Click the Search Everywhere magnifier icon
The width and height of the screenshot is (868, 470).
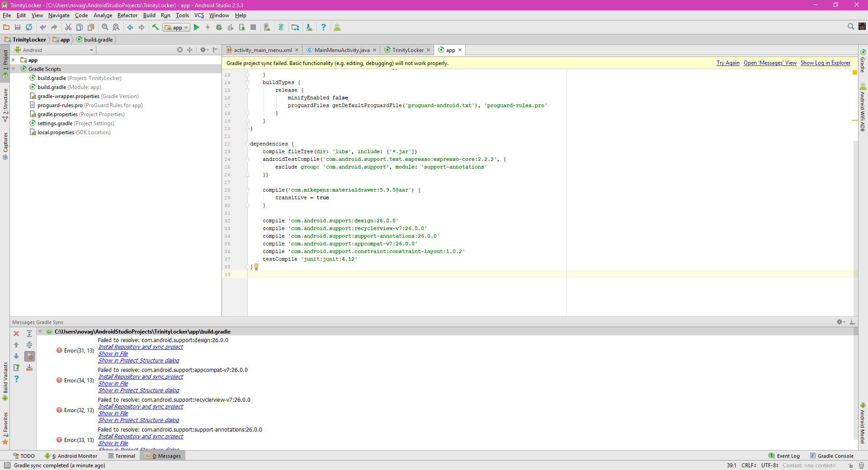click(x=851, y=27)
